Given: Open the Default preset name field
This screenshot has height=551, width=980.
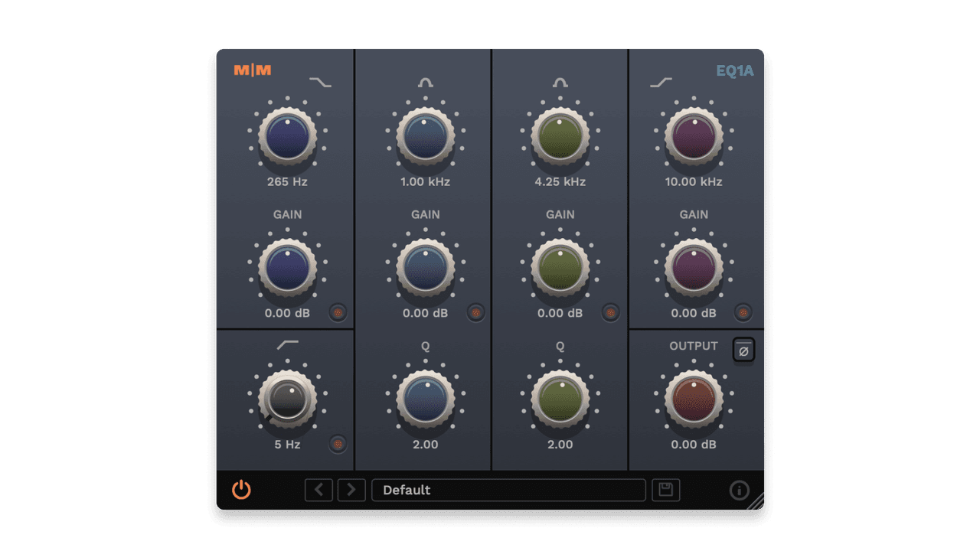Looking at the screenshot, I should pyautogui.click(x=508, y=490).
